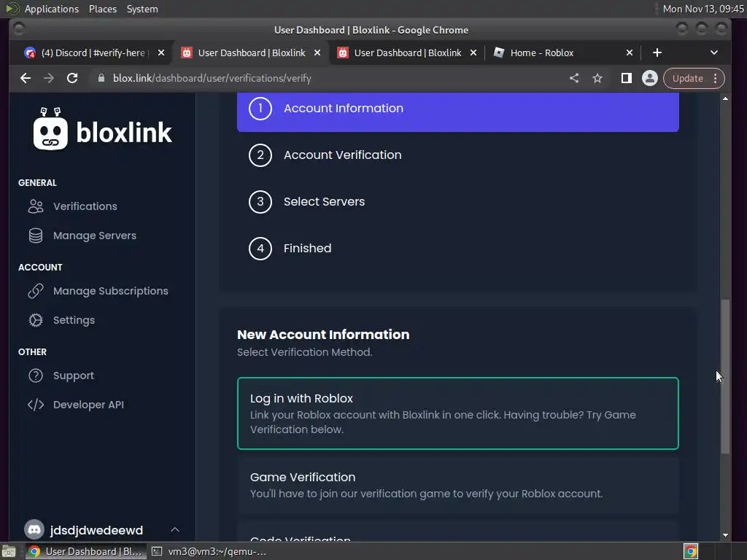This screenshot has height=560, width=747.
Task: Click the Developer API code icon
Action: click(36, 405)
